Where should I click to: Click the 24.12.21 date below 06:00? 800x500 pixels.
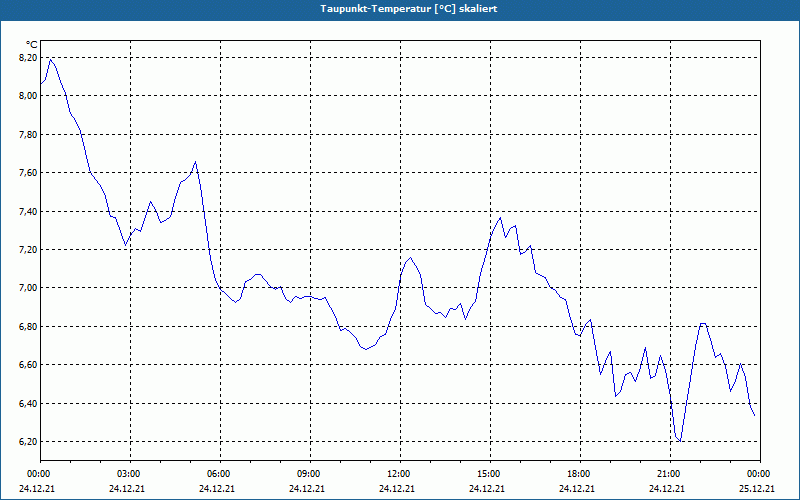217,488
